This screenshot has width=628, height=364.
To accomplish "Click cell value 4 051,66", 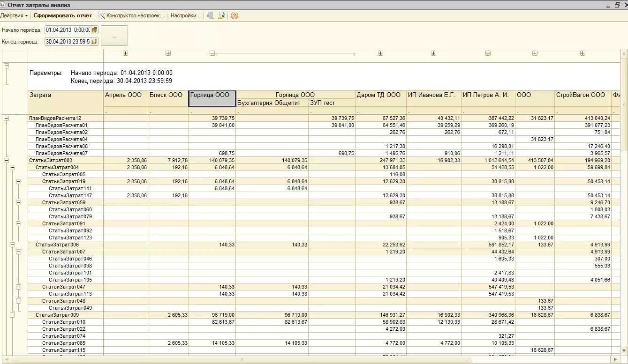I will (600, 280).
